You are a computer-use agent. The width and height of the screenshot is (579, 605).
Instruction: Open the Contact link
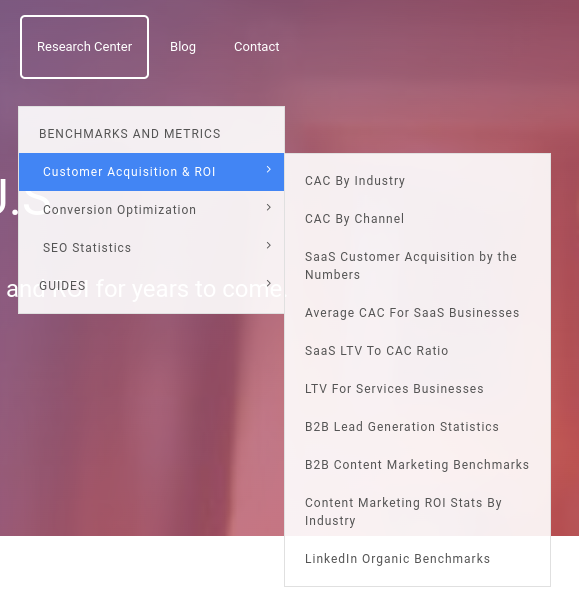(x=257, y=47)
